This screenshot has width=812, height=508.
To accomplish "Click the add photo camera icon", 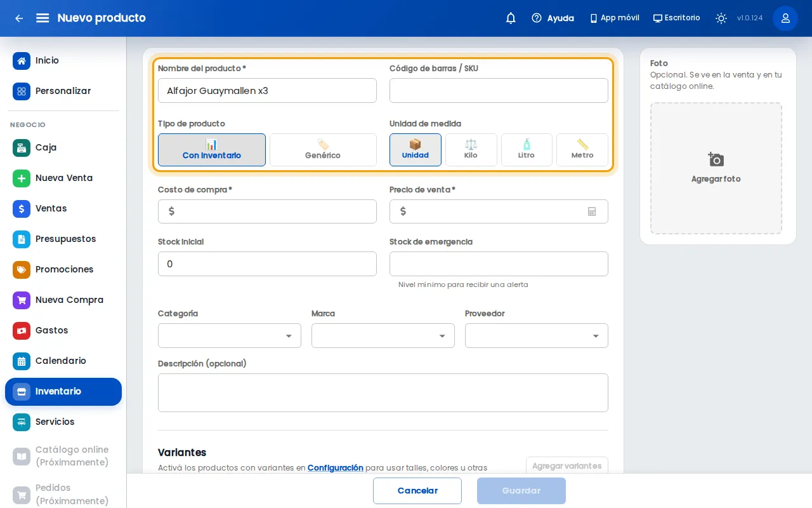I will [716, 159].
